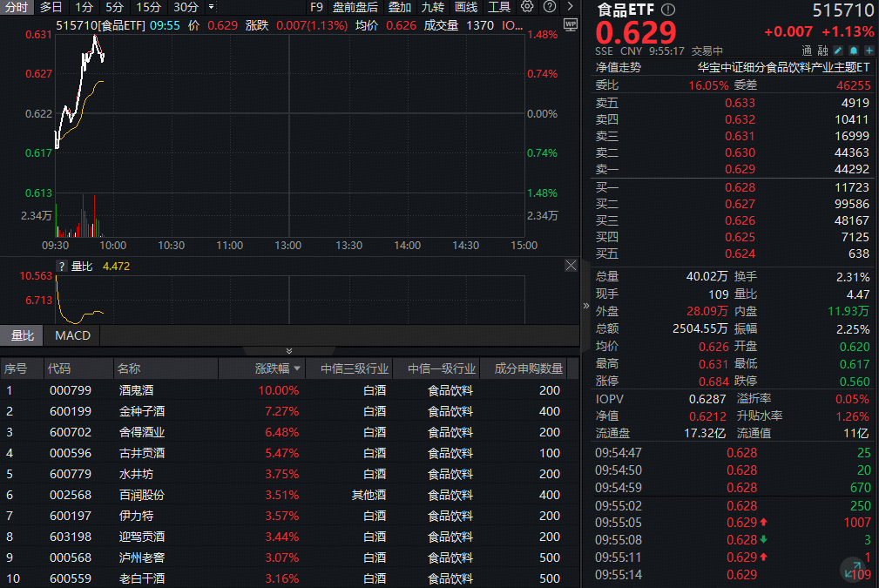Toggle the 叠加 overlay mode
The width and height of the screenshot is (879, 588).
pos(400,7)
